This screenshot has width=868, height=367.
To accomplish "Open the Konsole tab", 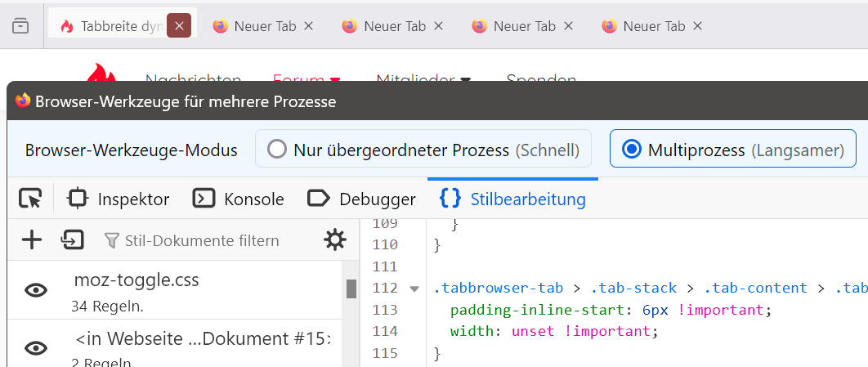I will [x=239, y=199].
